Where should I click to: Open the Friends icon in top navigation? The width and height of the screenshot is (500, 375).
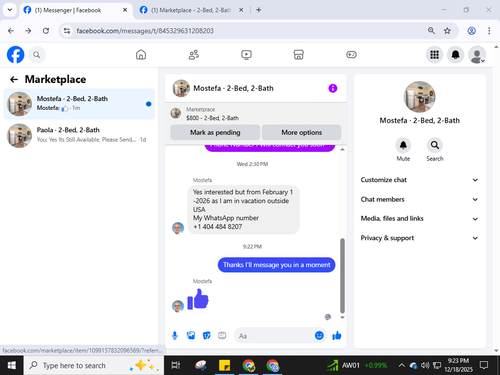[x=194, y=55]
